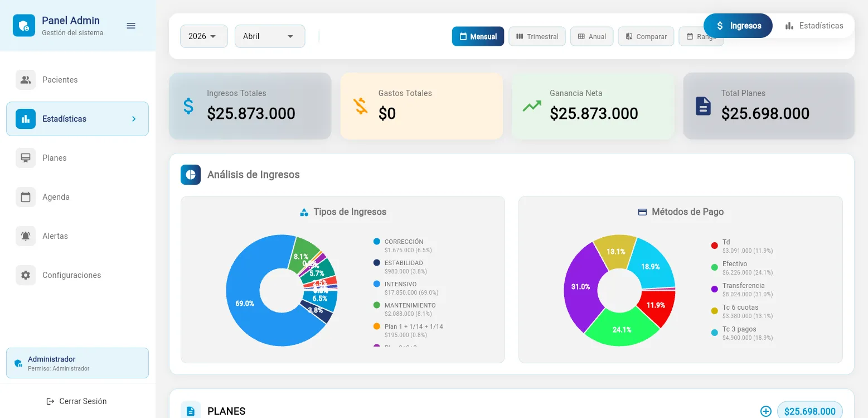Click the Pacientes people icon
Screen dimensions: 868x418
(26, 80)
